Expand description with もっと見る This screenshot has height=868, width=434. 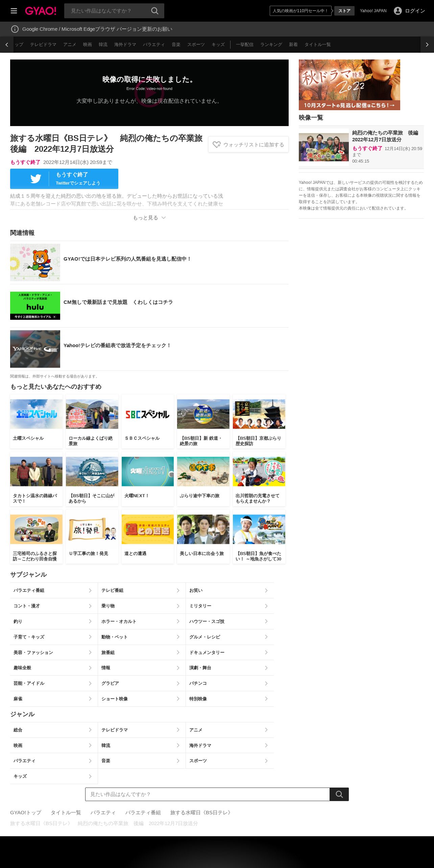point(149,218)
